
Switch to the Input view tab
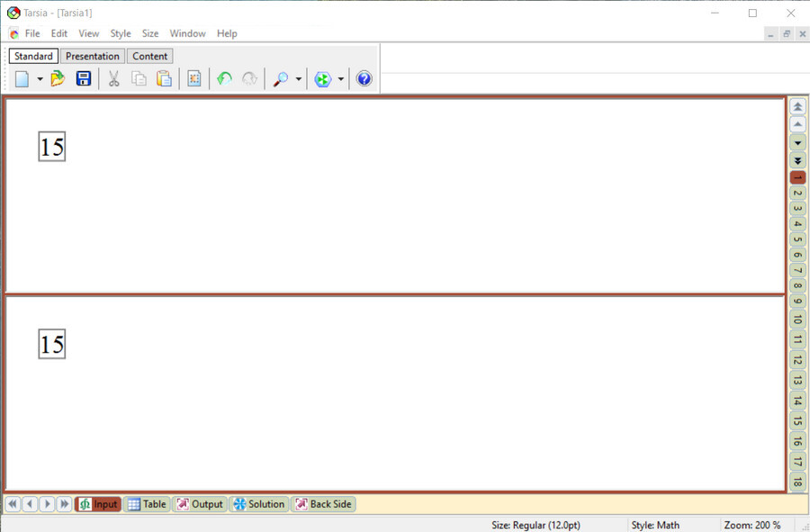click(98, 504)
